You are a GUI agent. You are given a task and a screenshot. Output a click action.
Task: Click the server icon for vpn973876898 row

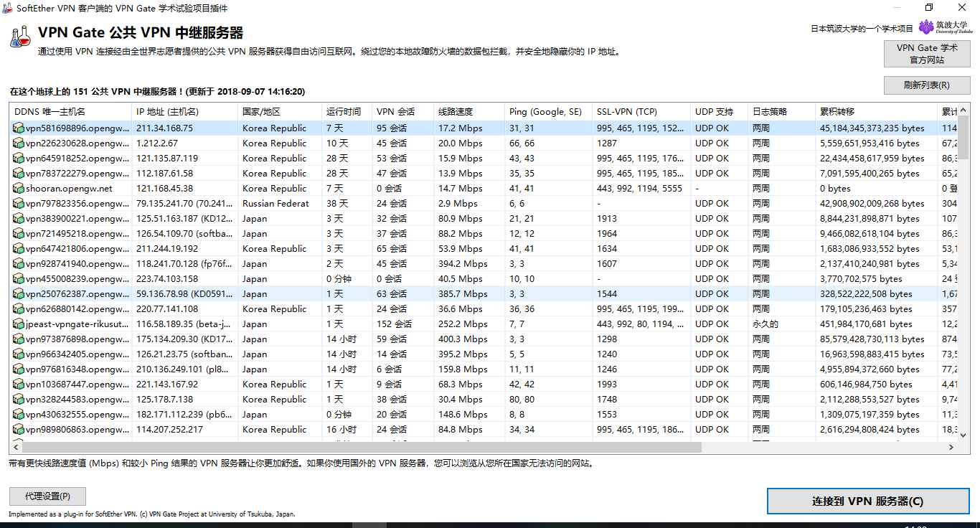19,339
